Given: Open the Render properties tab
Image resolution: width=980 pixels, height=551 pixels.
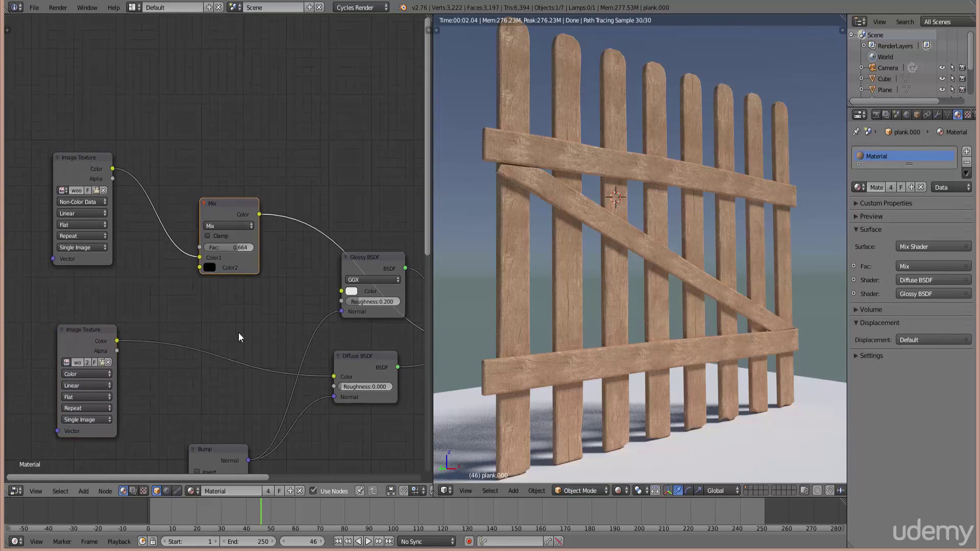Looking at the screenshot, I should pos(877,114).
